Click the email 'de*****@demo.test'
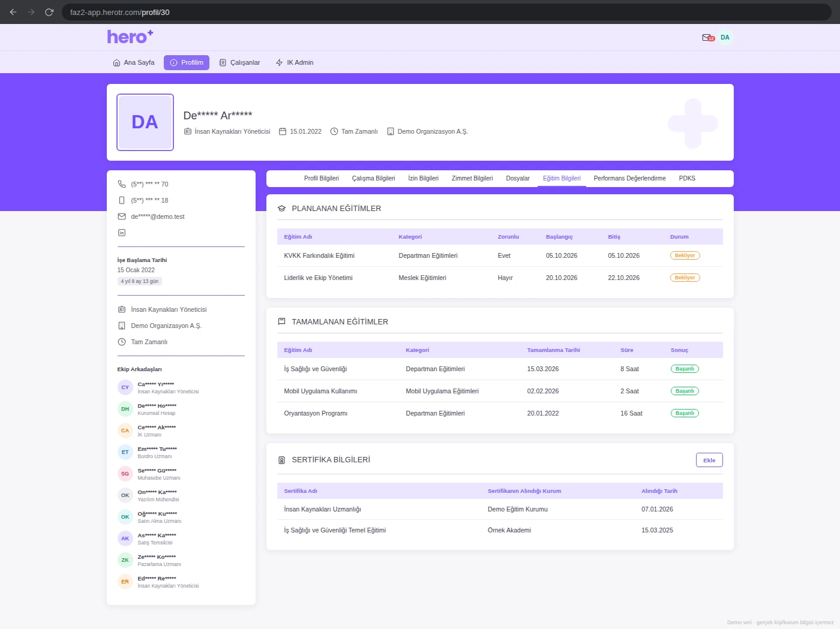 point(158,216)
